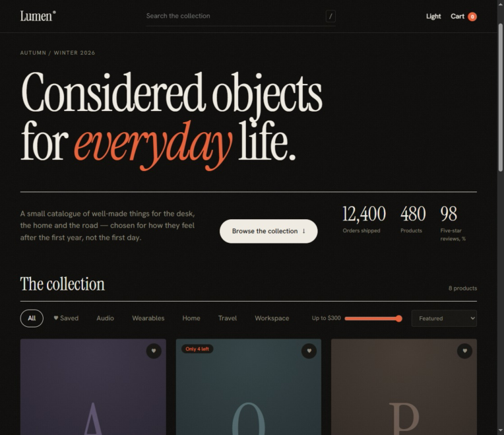Click heart on the brown 'P' product card
504x435 pixels.
[x=464, y=351]
